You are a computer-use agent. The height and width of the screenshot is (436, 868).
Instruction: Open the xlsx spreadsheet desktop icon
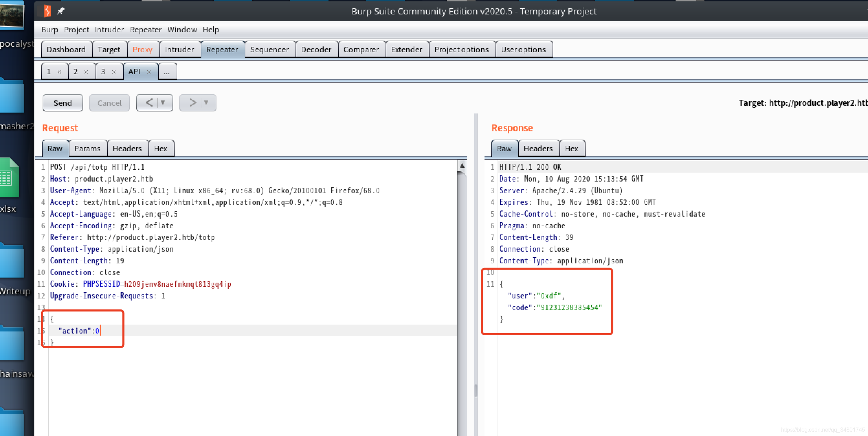[9, 177]
